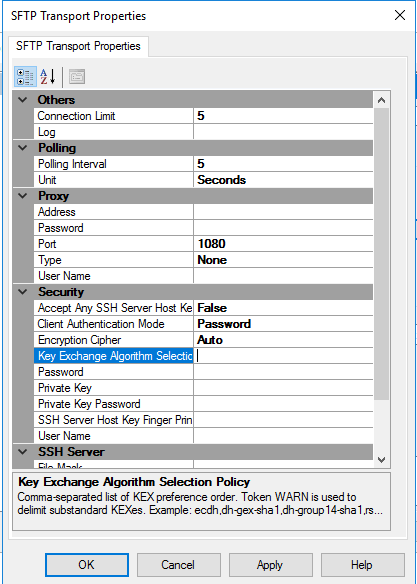417x584 pixels.
Task: Collapse the Others category
Action: pyautogui.click(x=23, y=100)
